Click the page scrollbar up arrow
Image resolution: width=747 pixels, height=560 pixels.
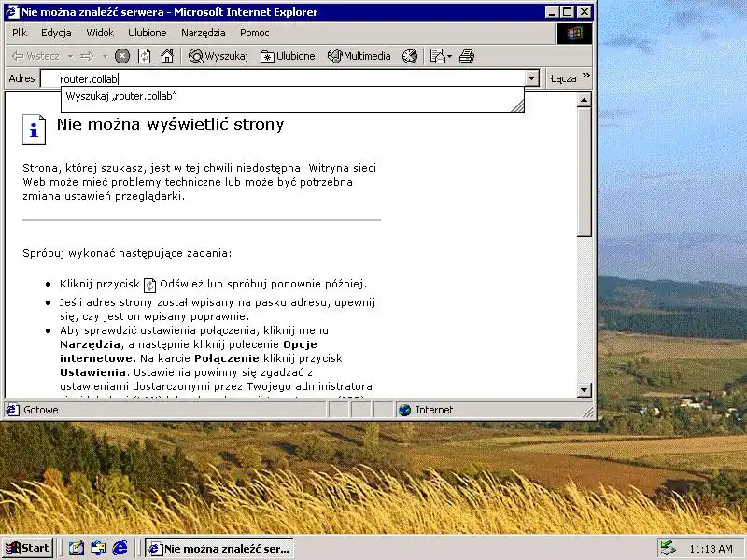585,100
